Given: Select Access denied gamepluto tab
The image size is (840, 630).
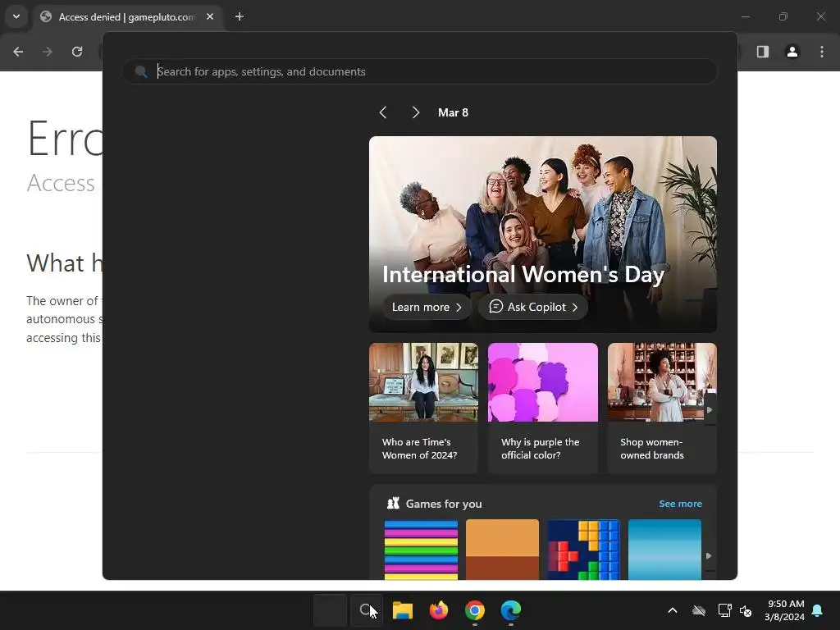Looking at the screenshot, I should click(x=127, y=16).
